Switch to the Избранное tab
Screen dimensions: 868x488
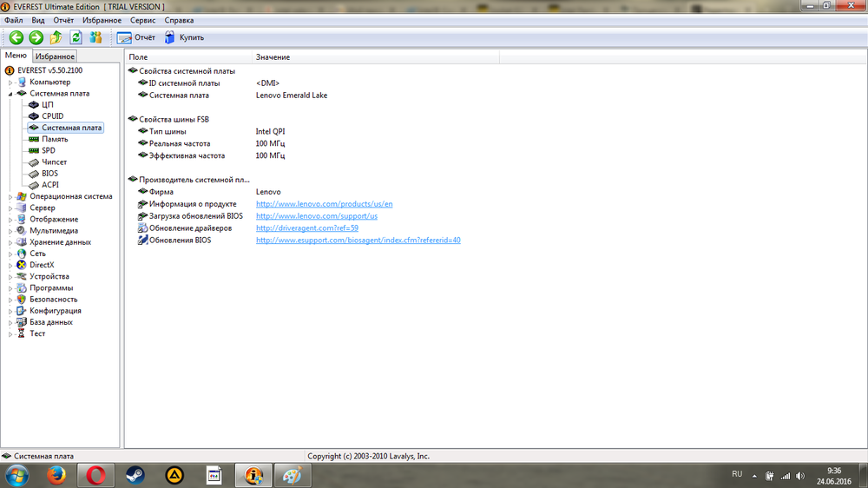[56, 56]
